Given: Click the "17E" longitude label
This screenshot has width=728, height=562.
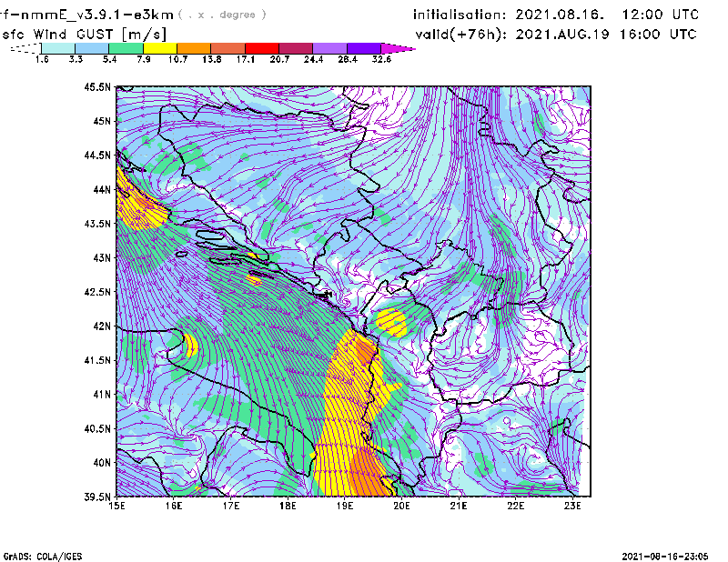Looking at the screenshot, I should 231,506.
